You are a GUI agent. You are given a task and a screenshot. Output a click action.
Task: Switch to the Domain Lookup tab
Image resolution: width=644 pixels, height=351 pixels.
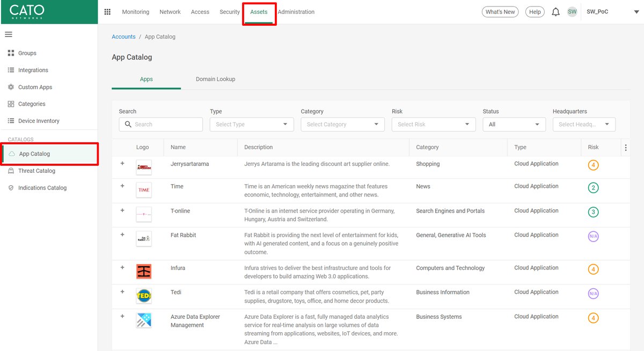(x=215, y=79)
